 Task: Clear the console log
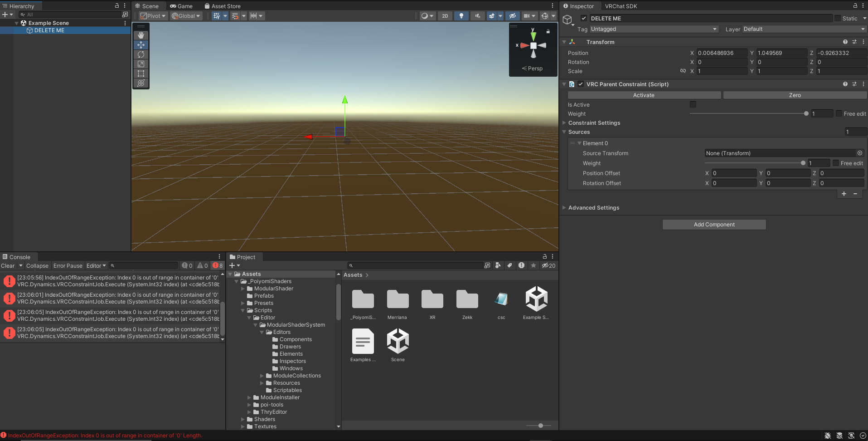tap(8, 265)
